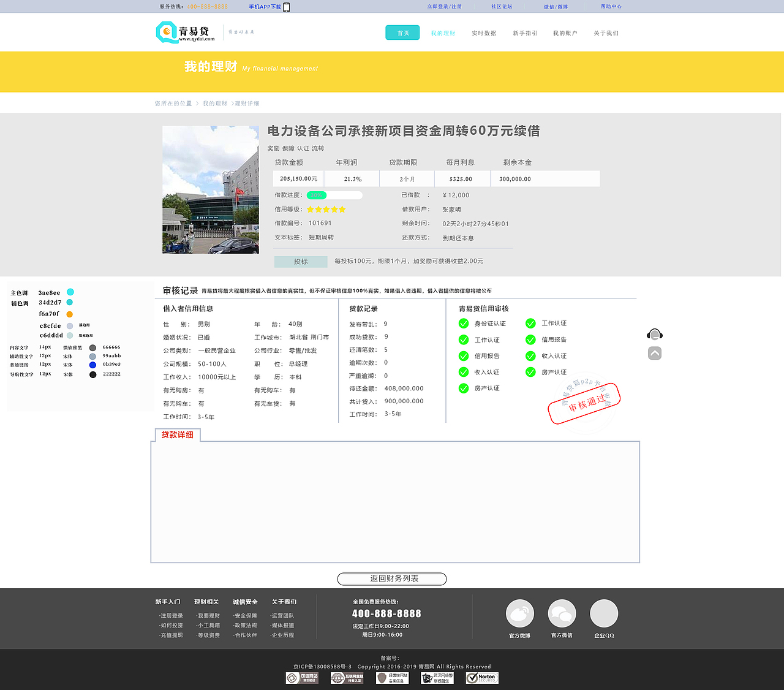
Task: Click the green check beside 身份证认证
Action: pyautogui.click(x=464, y=324)
